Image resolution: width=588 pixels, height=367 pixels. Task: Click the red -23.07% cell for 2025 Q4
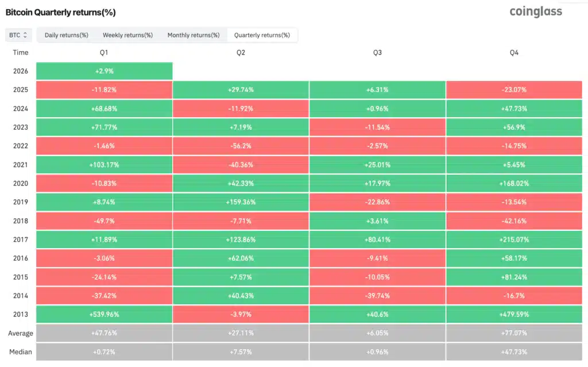coord(514,90)
